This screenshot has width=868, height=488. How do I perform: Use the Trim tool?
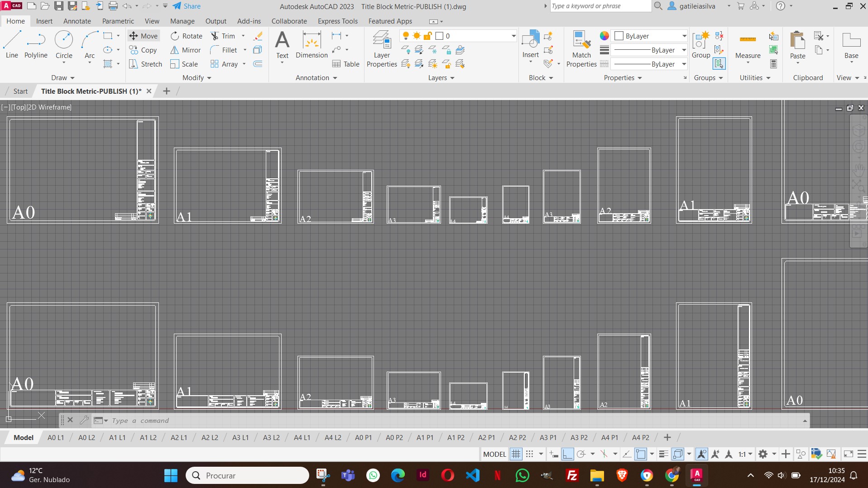pos(223,36)
